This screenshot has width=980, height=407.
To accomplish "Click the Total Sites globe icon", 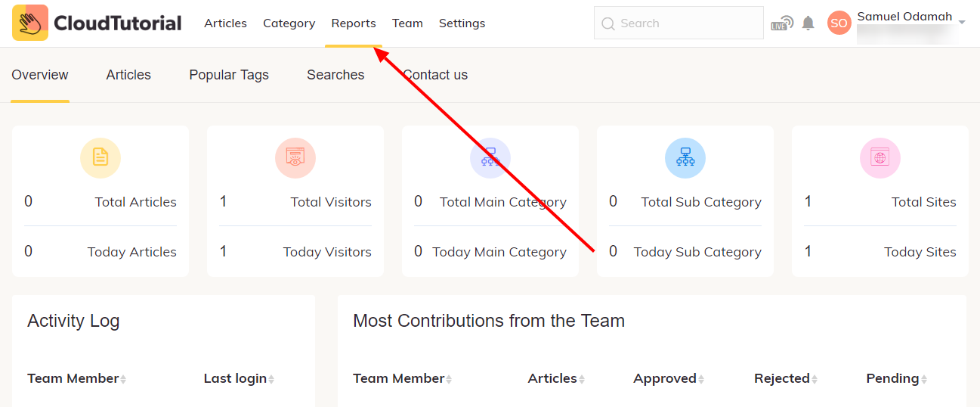I will (880, 157).
